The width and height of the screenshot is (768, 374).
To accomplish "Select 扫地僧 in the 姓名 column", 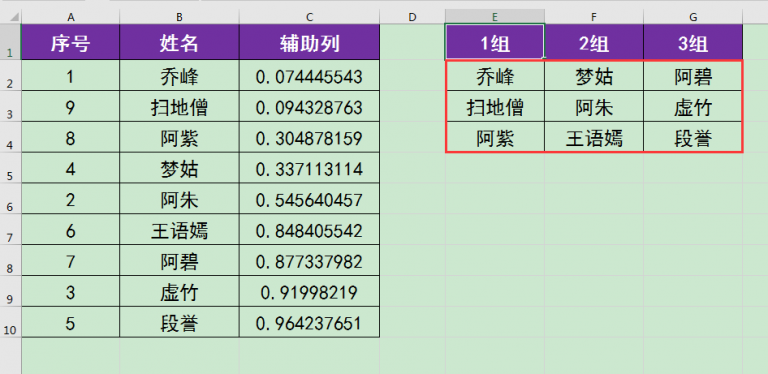I will 179,106.
